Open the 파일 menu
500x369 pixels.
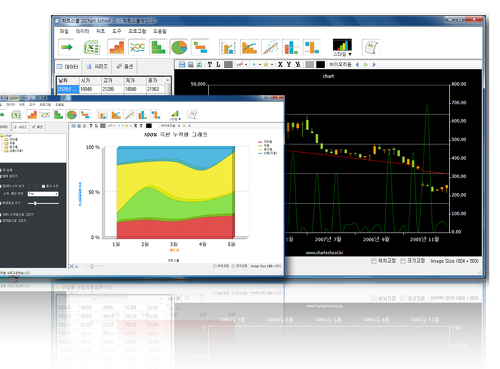click(x=64, y=31)
